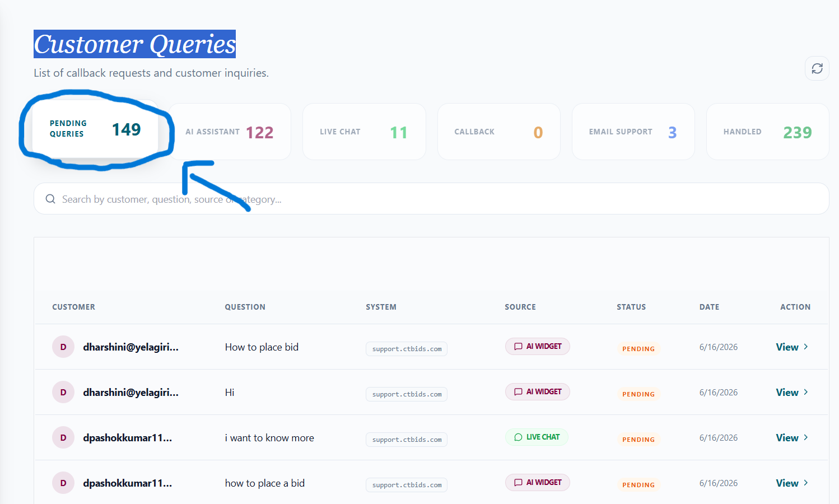This screenshot has height=504, width=839.
Task: Click the D avatar of first dharshini row
Action: click(x=63, y=347)
